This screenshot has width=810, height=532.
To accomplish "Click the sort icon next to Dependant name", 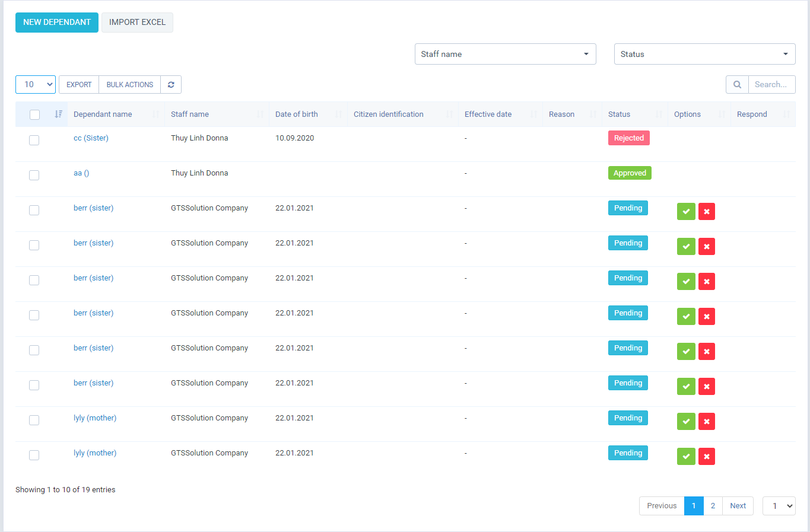I will (x=156, y=114).
